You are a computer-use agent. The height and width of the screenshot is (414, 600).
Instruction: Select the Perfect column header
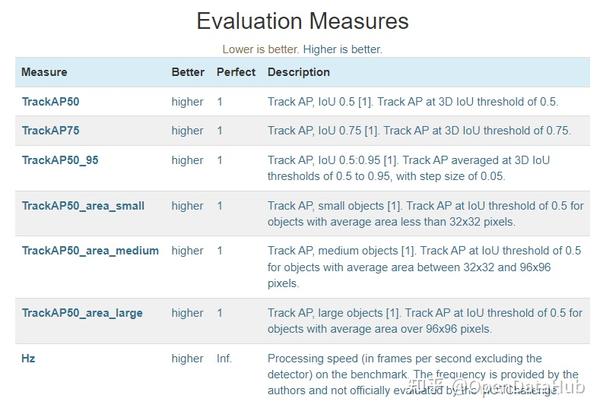pyautogui.click(x=236, y=72)
